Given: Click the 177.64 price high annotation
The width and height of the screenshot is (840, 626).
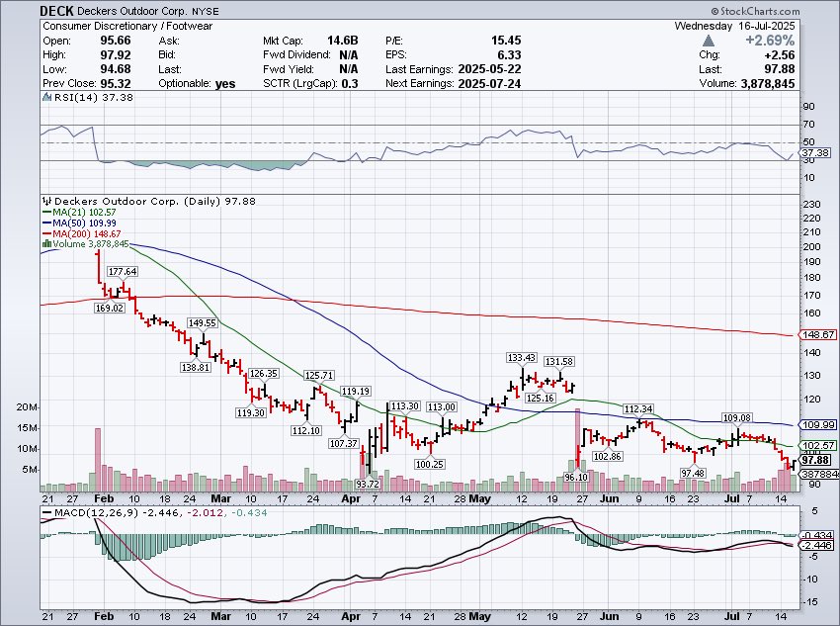Looking at the screenshot, I should [123, 271].
